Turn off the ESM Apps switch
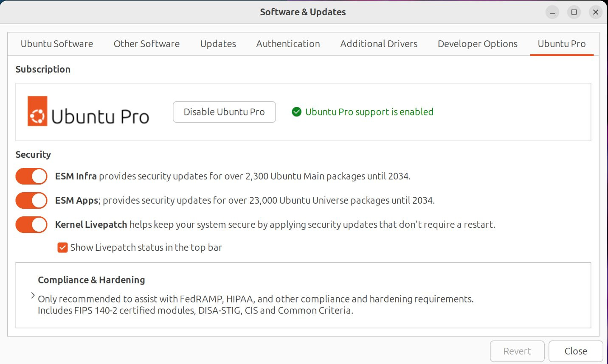Image resolution: width=608 pixels, height=364 pixels. click(x=31, y=200)
